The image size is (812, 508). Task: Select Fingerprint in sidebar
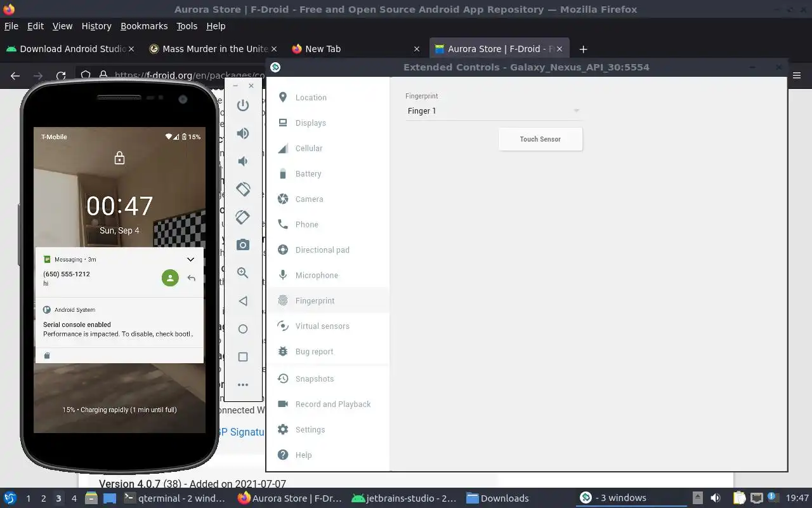coord(328,300)
